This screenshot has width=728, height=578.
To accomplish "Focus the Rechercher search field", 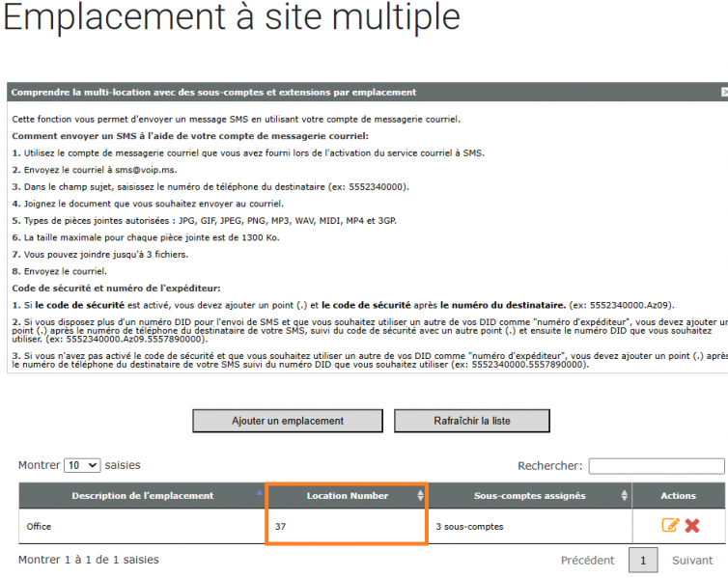I will (x=657, y=466).
